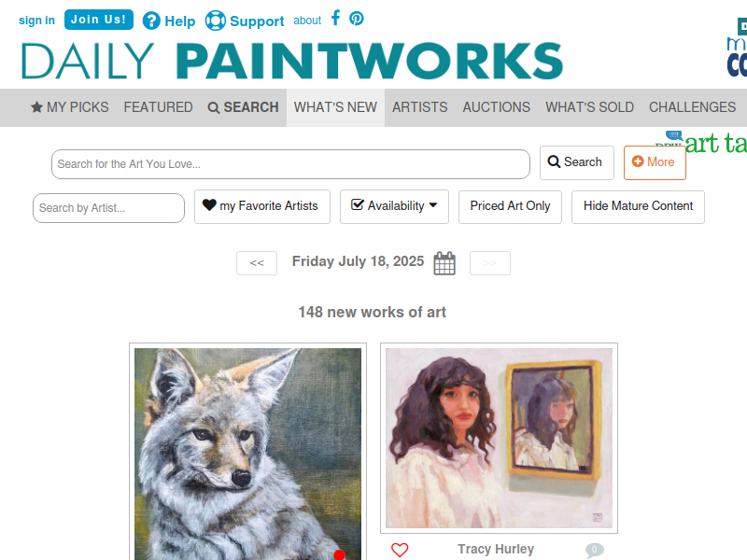This screenshot has width=747, height=560.
Task: Click the Support lifebuoy icon
Action: 216,21
